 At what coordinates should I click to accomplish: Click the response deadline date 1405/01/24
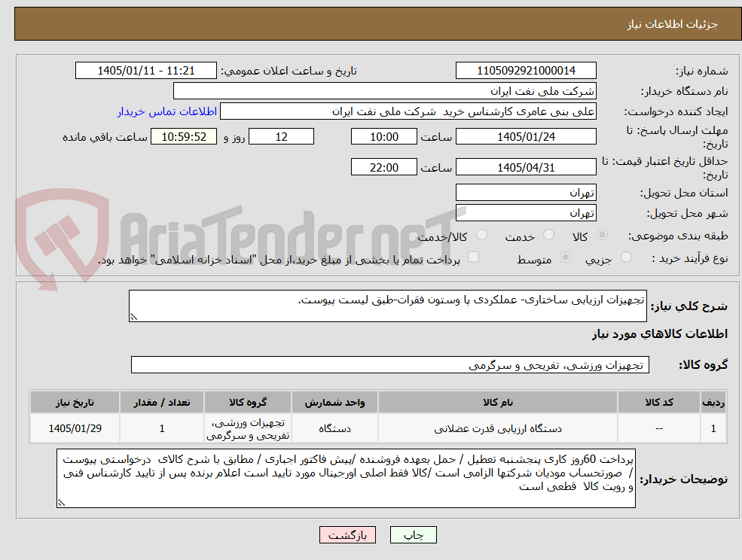point(526,137)
